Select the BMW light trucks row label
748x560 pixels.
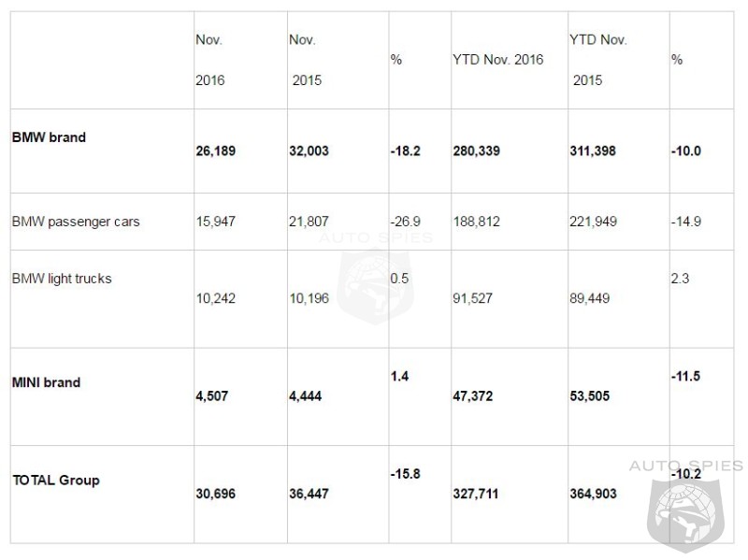62,279
